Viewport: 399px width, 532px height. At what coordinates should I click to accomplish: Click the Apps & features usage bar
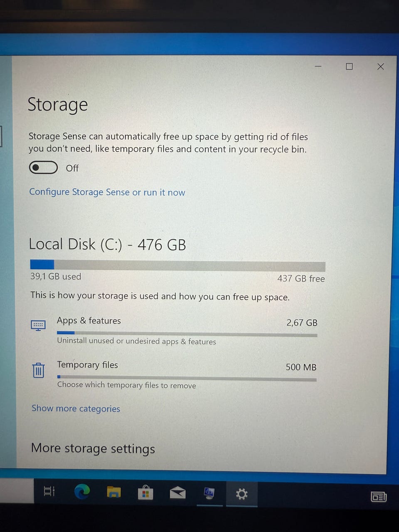click(x=187, y=333)
